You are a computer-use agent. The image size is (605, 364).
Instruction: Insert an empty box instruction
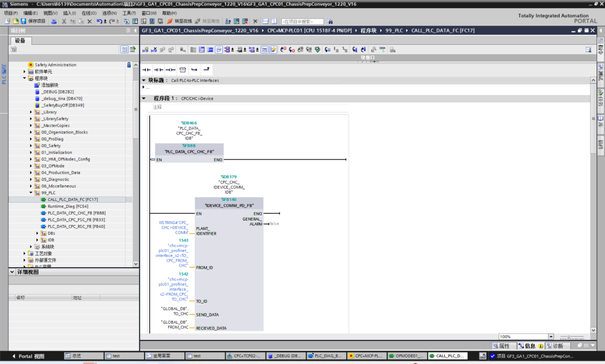pyautogui.click(x=183, y=70)
